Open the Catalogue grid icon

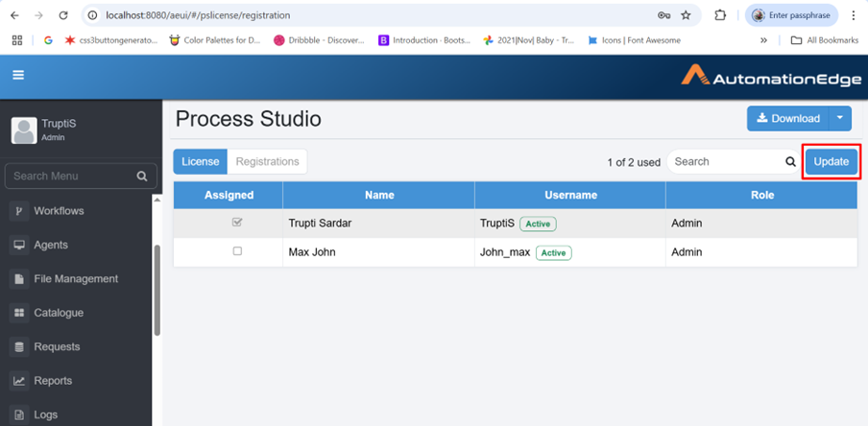19,313
